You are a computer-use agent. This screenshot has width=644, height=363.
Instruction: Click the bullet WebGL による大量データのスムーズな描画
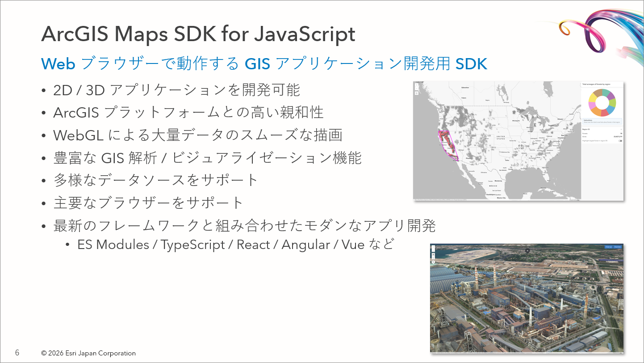[198, 135]
